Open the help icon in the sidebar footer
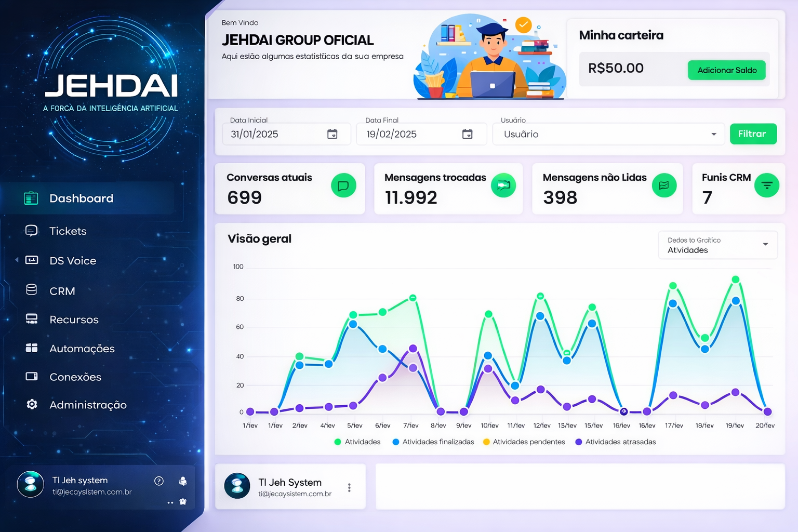The image size is (798, 532). pos(159,481)
